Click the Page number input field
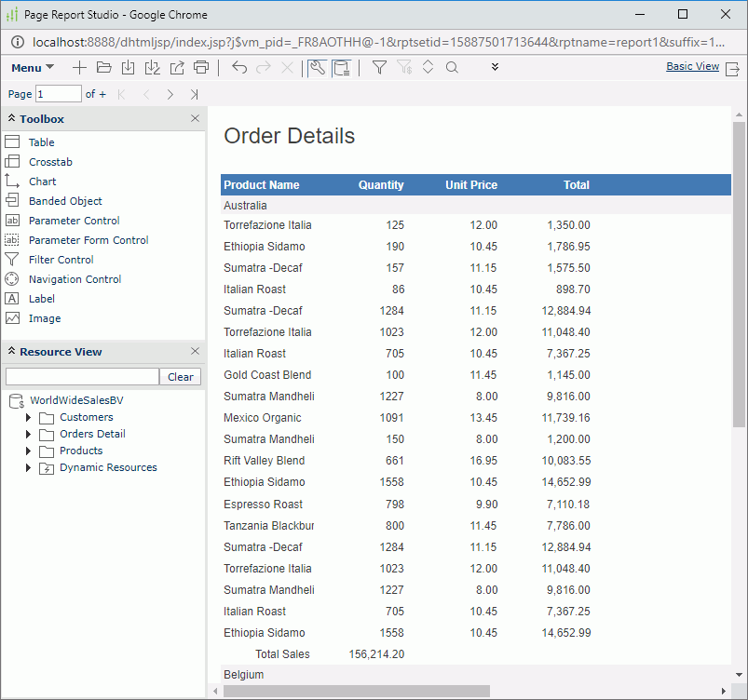 pyautogui.click(x=59, y=94)
